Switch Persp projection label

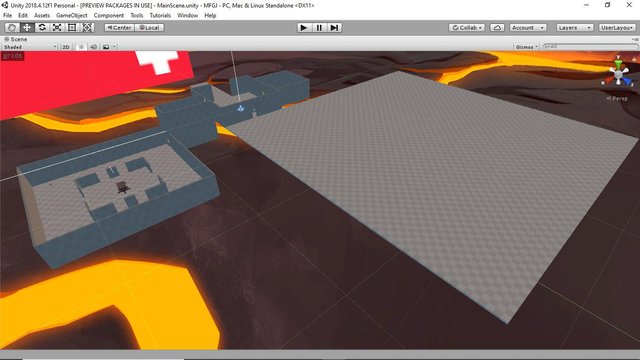pyautogui.click(x=617, y=98)
